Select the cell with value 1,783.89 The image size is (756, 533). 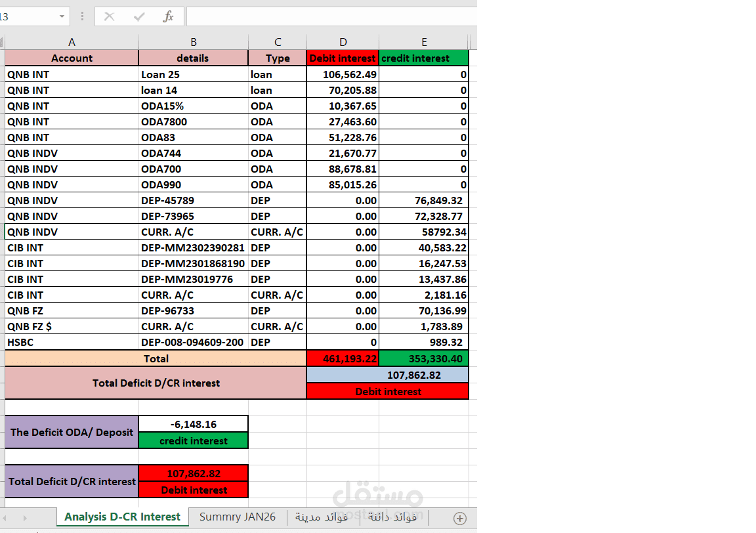click(424, 326)
